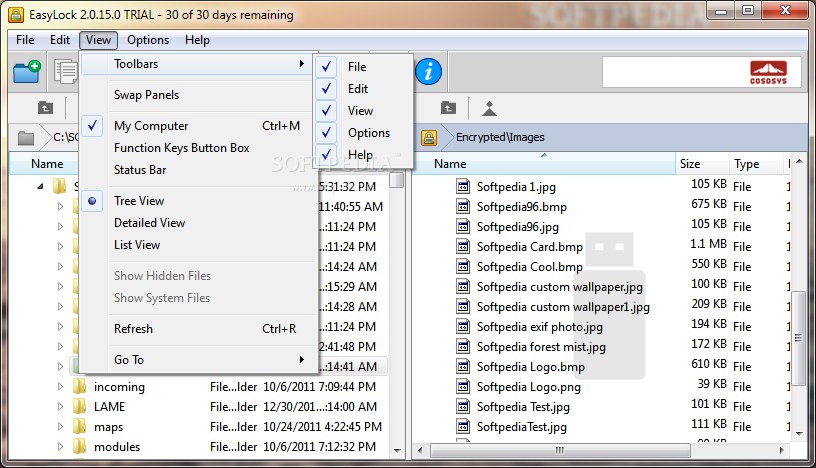Sort right panel by Type header
This screenshot has width=816, height=468.
[x=756, y=163]
